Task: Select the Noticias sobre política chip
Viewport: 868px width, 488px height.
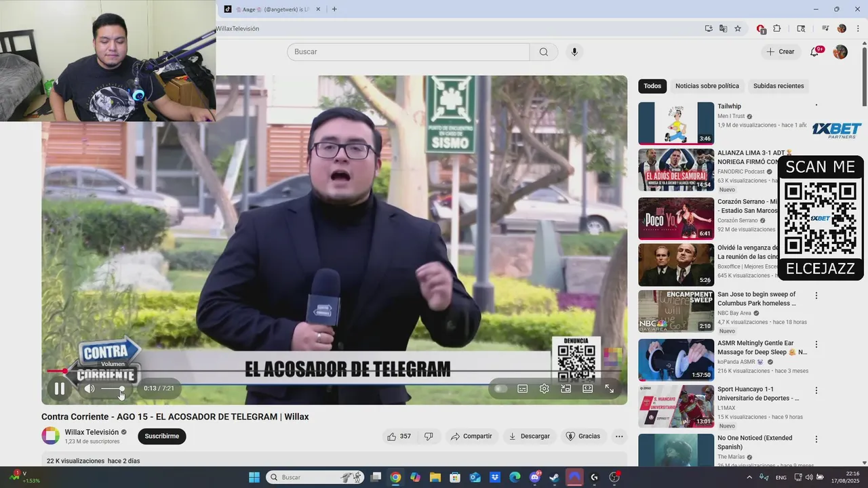Action: 707,86
